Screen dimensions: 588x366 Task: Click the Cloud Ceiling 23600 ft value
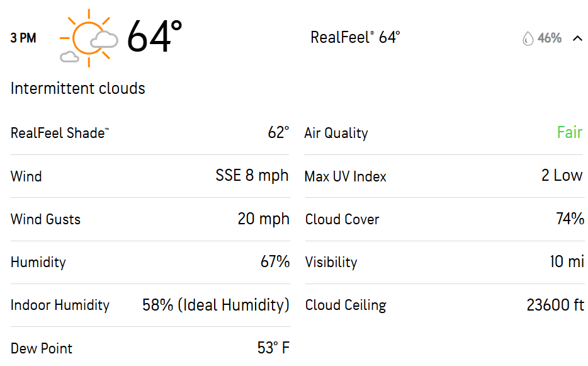pos(555,305)
